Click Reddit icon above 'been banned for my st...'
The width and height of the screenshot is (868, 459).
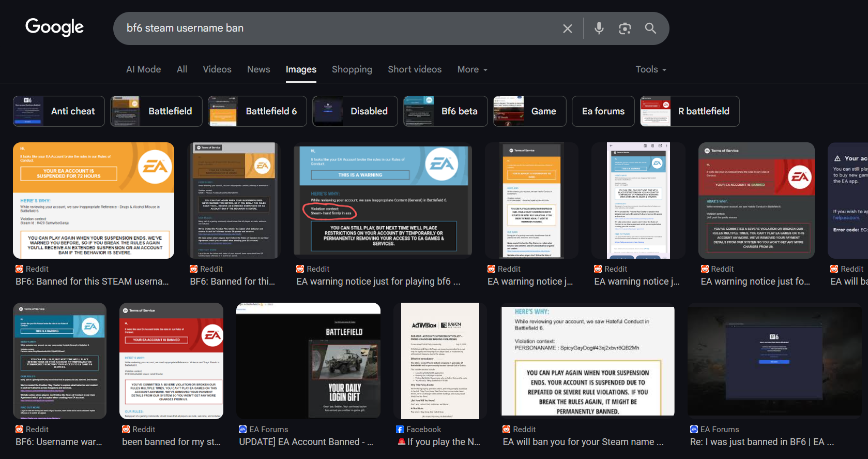coord(126,430)
